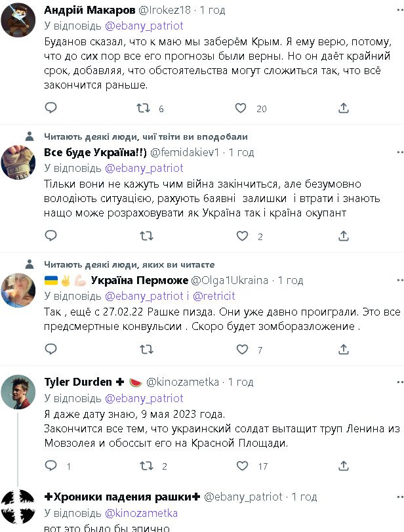
Task: Share the Все буде Україна!! tweet
Action: [x=342, y=236]
